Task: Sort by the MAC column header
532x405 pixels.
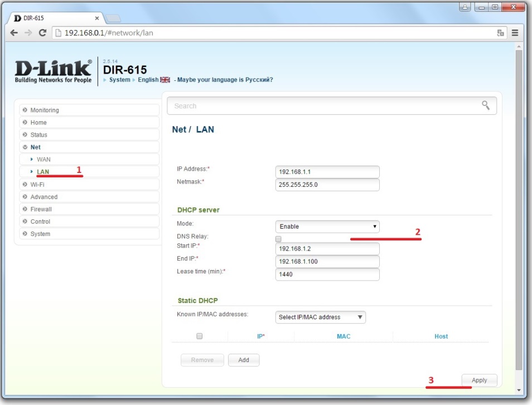Action: 344,336
